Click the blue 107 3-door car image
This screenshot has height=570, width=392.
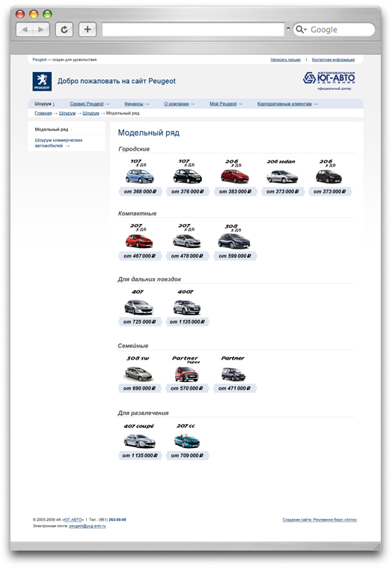coord(140,177)
